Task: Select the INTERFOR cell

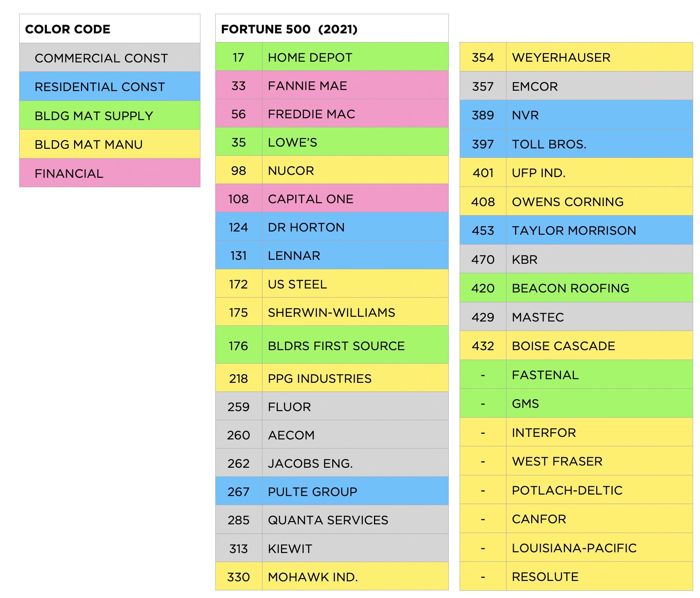Action: coord(599,432)
